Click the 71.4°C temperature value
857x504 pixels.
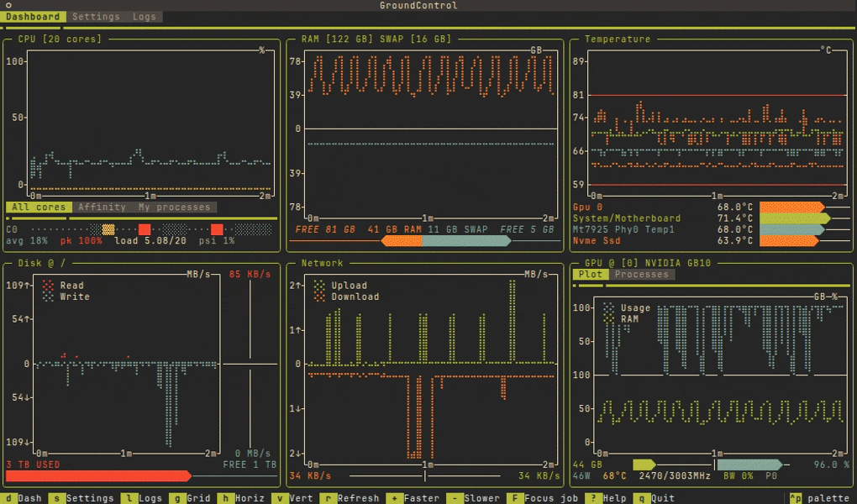[734, 218]
